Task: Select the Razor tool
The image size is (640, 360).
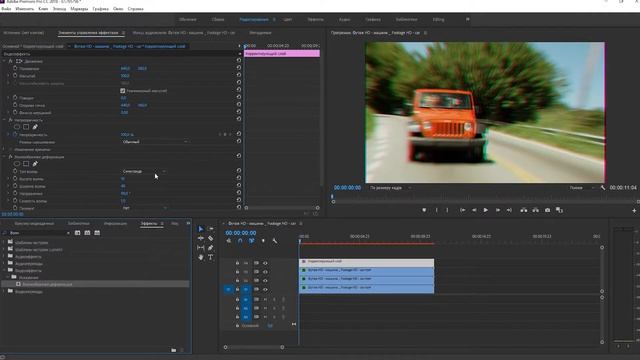Action: coord(211,238)
